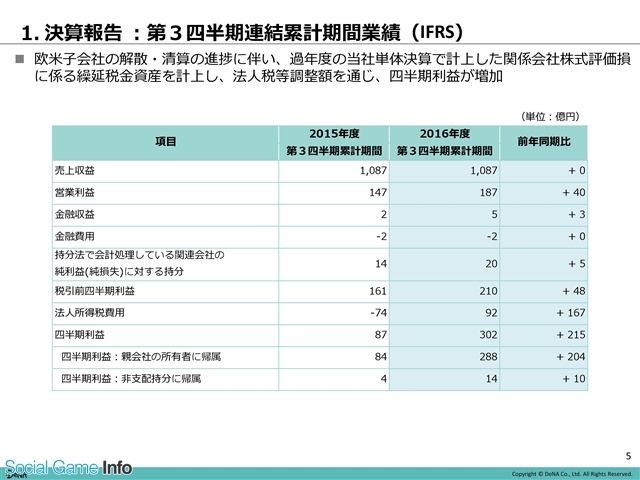Click the 税引前四半期利益 row label
The image size is (640, 480).
[95, 291]
